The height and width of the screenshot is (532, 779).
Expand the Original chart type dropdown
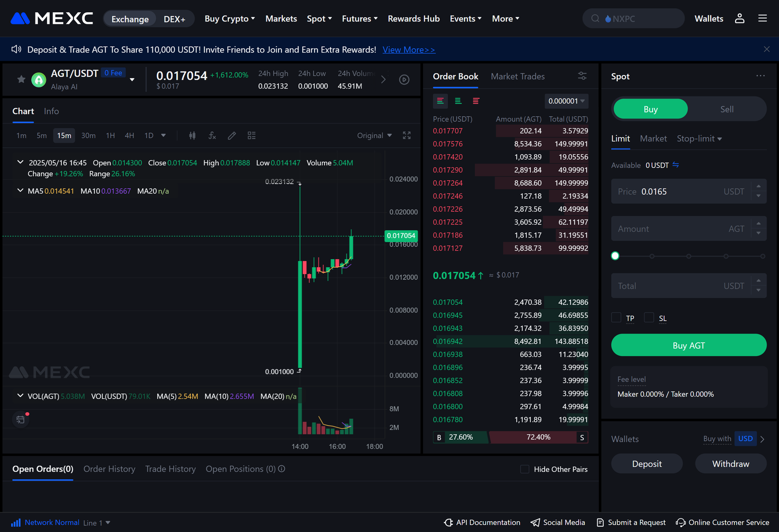374,135
